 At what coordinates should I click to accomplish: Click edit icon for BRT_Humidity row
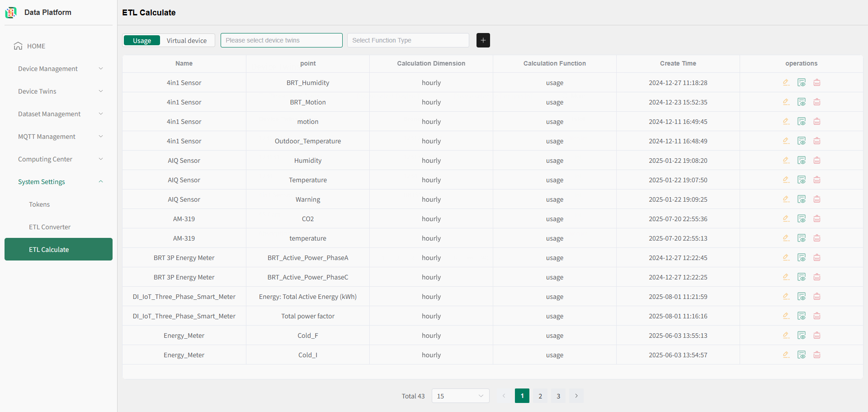tap(786, 83)
